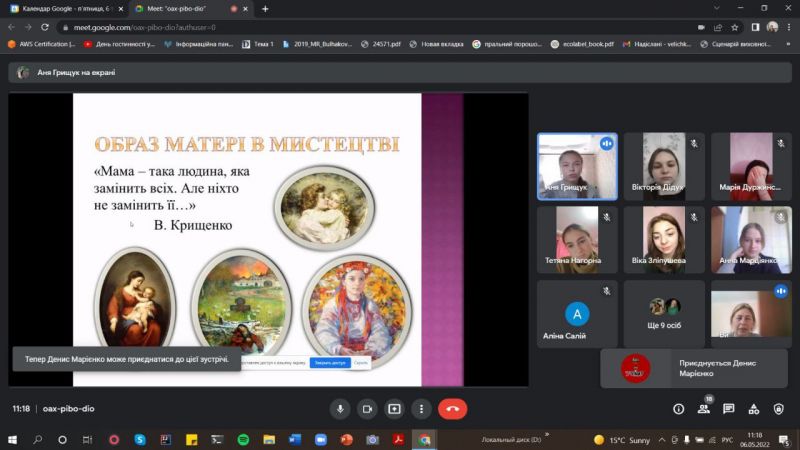
Task: Click the Present now screen share icon
Action: coord(394,409)
